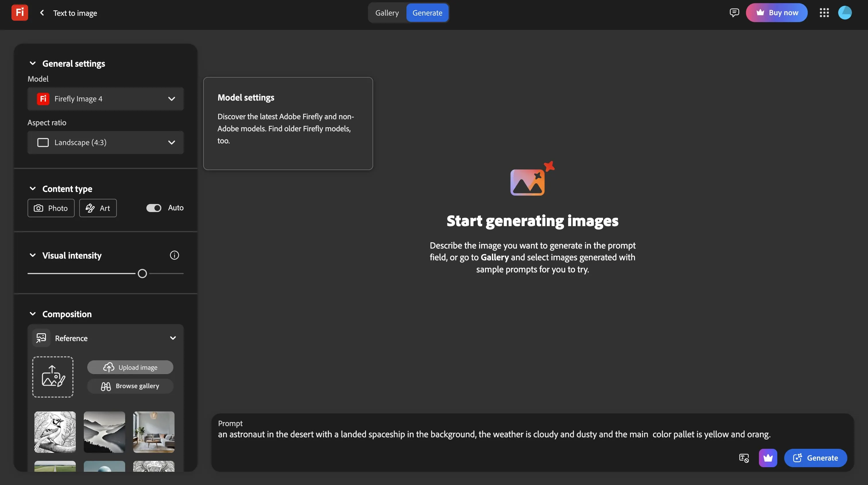
Task: Switch to the Gallery tab
Action: point(387,13)
